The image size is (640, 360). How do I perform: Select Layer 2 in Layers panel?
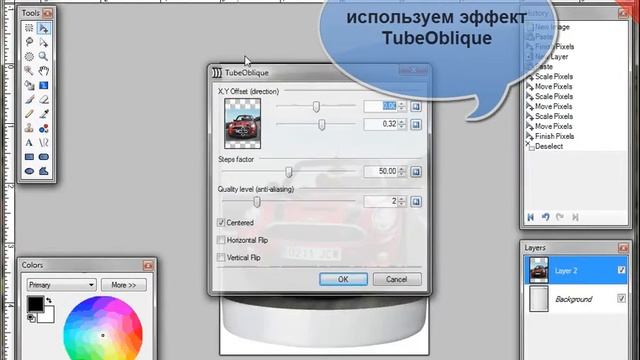coord(576,270)
